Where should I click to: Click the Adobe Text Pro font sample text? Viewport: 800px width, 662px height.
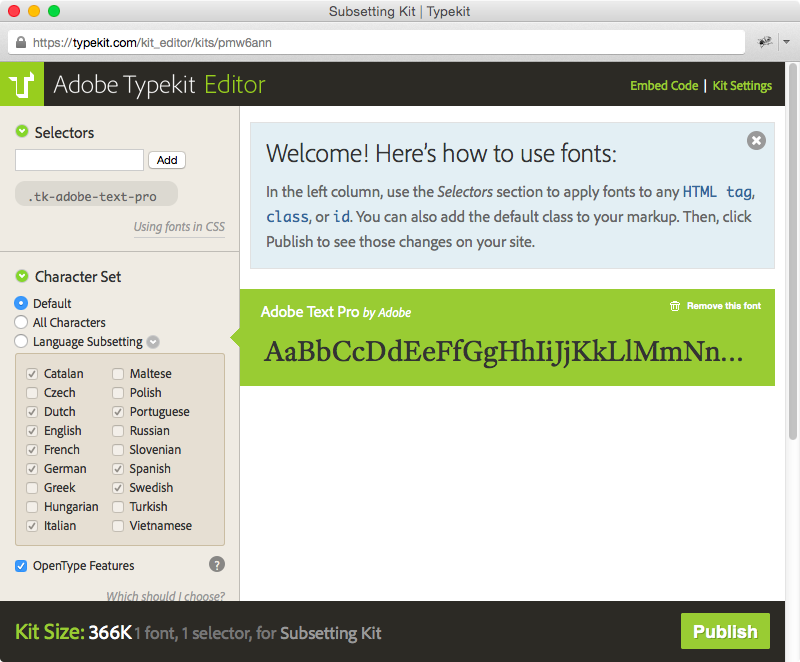(x=503, y=351)
